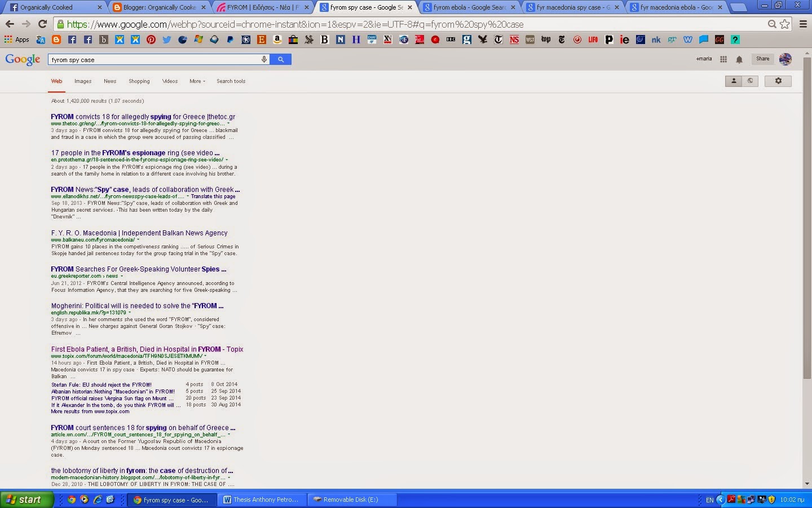Open Search tools options
The image size is (812, 508).
pyautogui.click(x=231, y=81)
